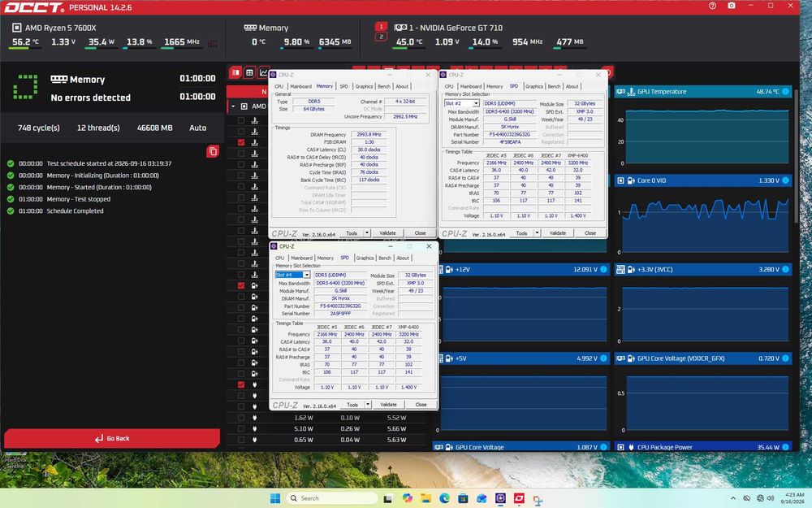Image resolution: width=812 pixels, height=508 pixels.
Task: Select GPU number 1 red badge
Action: click(x=381, y=26)
